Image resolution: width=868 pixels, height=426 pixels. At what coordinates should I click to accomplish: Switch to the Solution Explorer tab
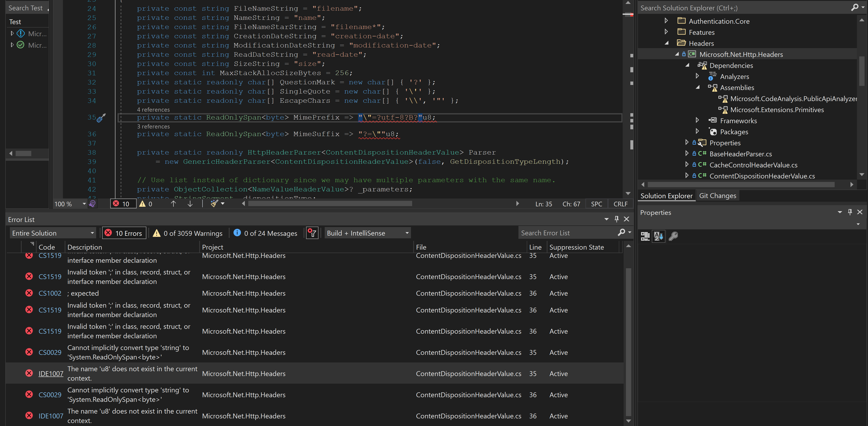click(666, 195)
